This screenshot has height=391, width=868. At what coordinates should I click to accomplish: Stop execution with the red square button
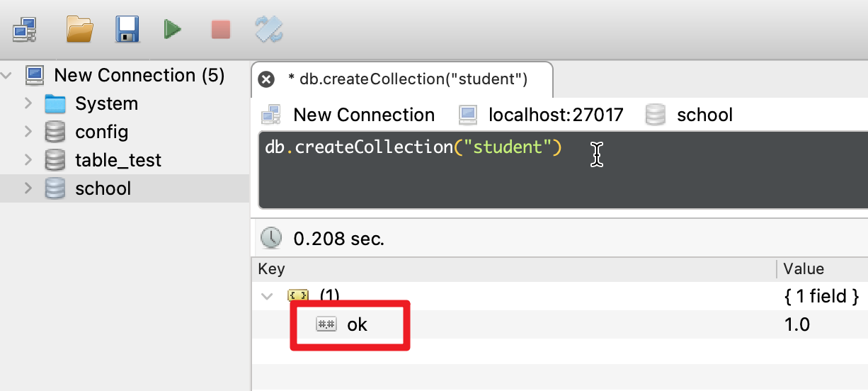coord(221,30)
